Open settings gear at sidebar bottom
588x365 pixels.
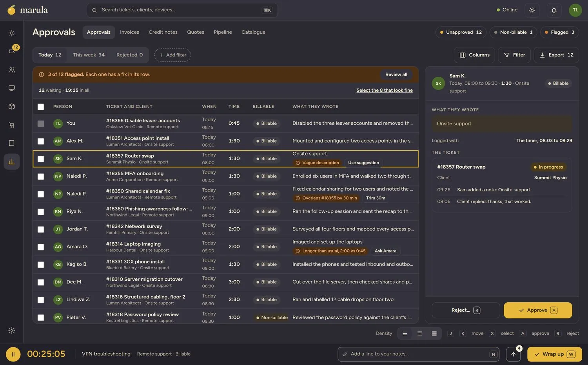coord(12,330)
